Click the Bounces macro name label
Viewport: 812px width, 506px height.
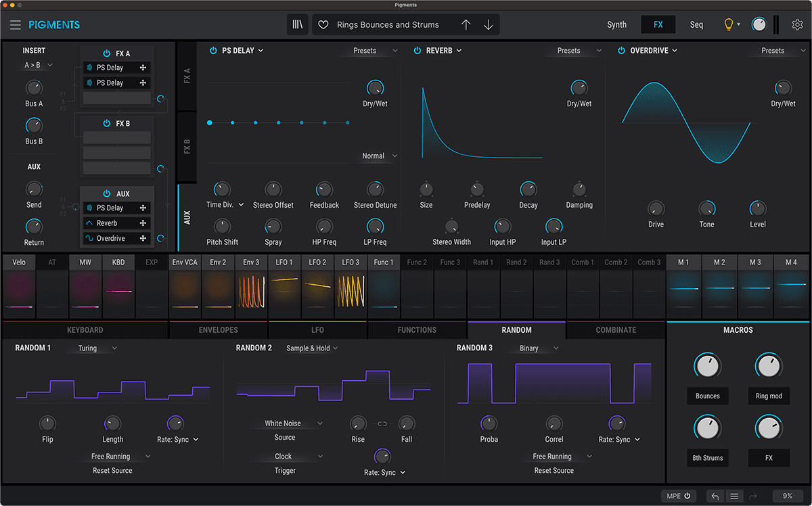[707, 396]
